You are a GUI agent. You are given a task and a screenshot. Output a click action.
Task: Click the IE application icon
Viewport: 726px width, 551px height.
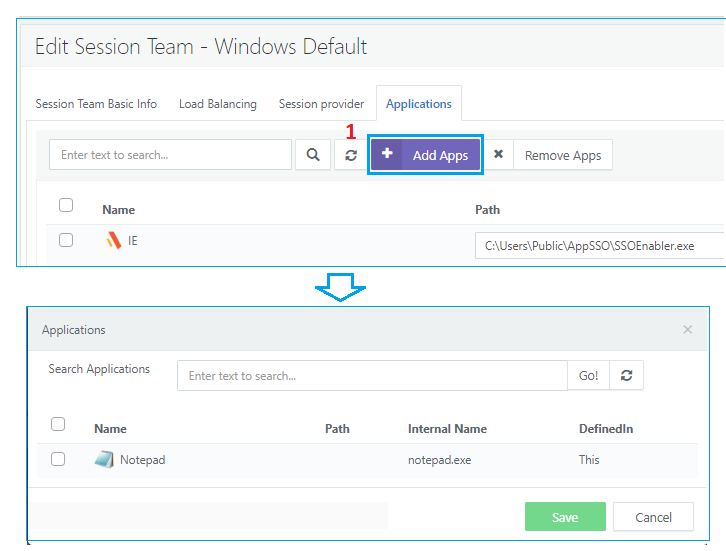click(x=113, y=240)
